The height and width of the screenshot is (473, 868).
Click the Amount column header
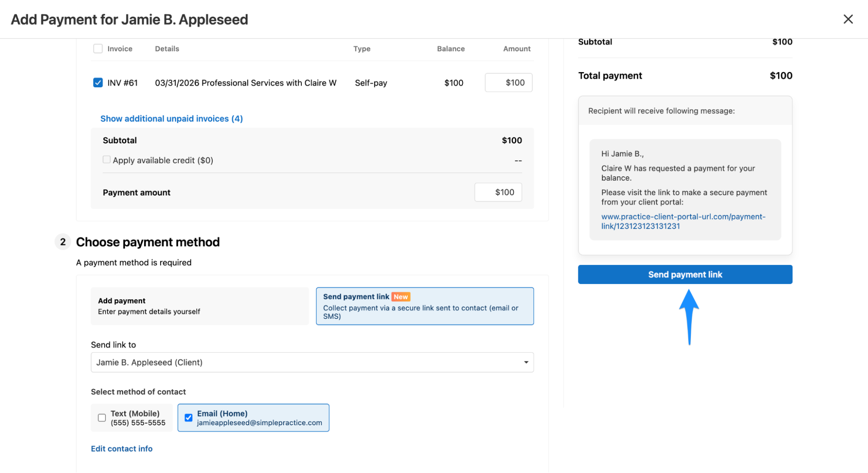[517, 49]
